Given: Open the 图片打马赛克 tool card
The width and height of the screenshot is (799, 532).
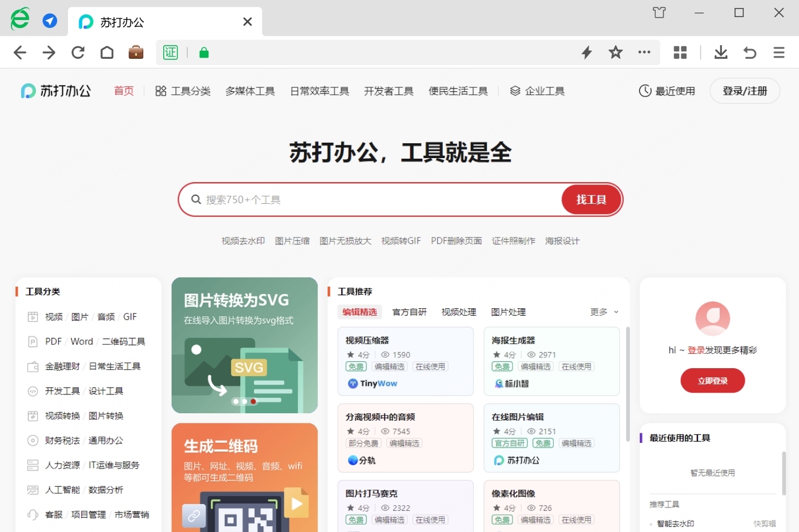Looking at the screenshot, I should pos(405,506).
